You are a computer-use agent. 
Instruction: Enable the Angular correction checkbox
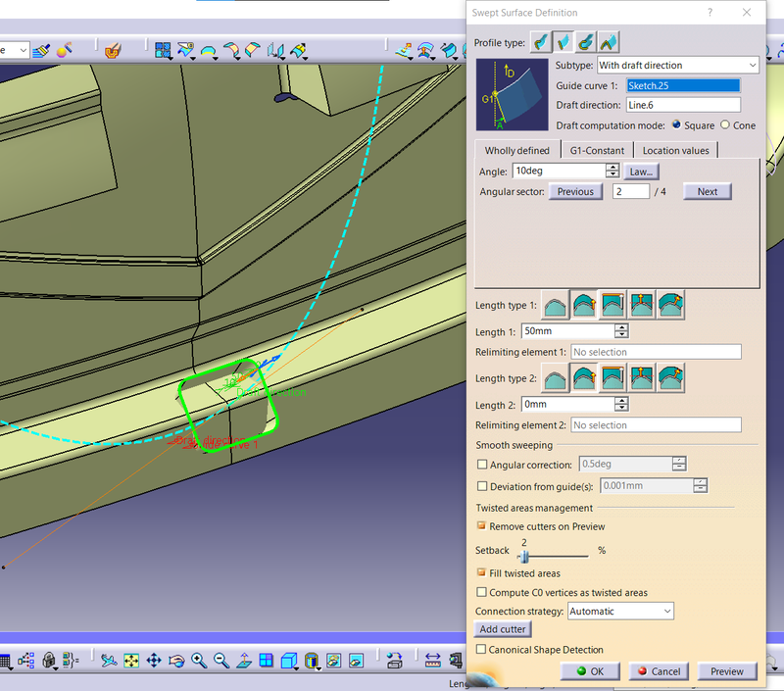coord(481,465)
